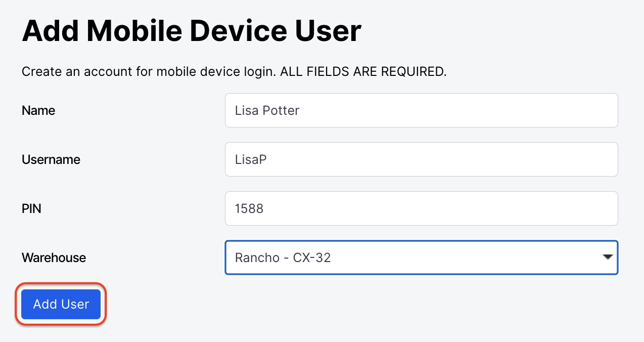Screen dimensions: 644x342
Task: Click the LisaP username text
Action: point(250,159)
